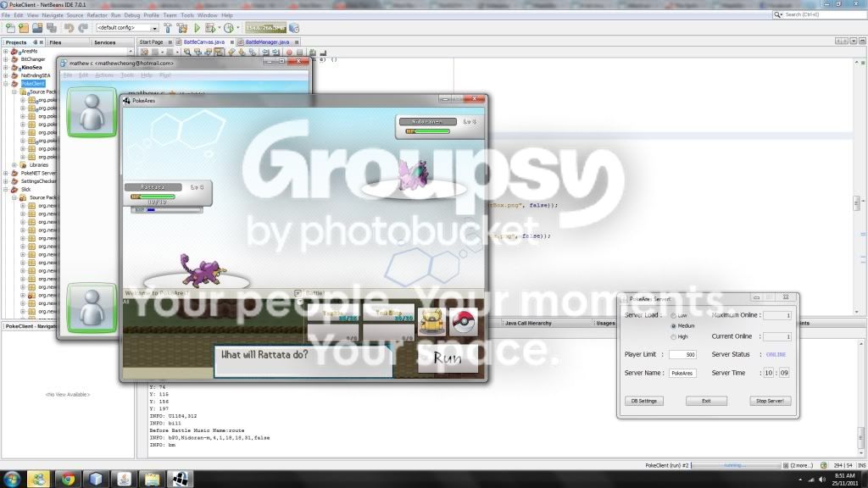Click the Pokeball icon in battle window

(464, 321)
